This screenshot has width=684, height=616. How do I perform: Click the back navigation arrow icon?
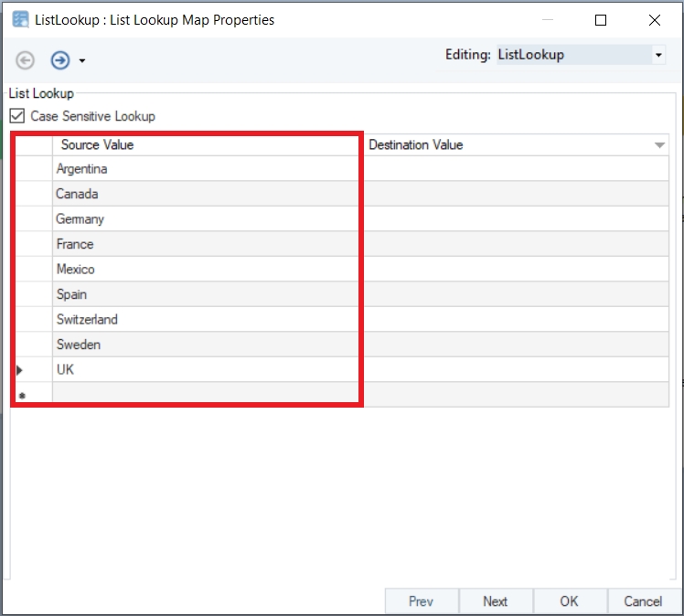click(x=26, y=60)
